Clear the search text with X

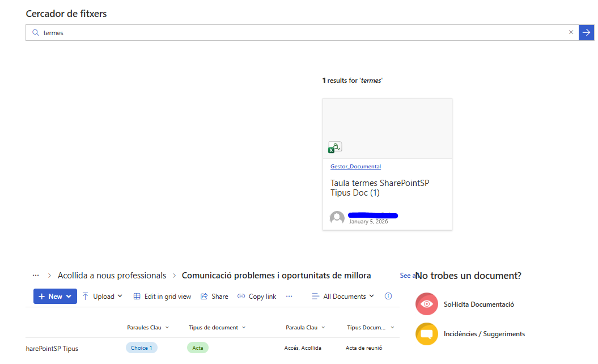(571, 32)
